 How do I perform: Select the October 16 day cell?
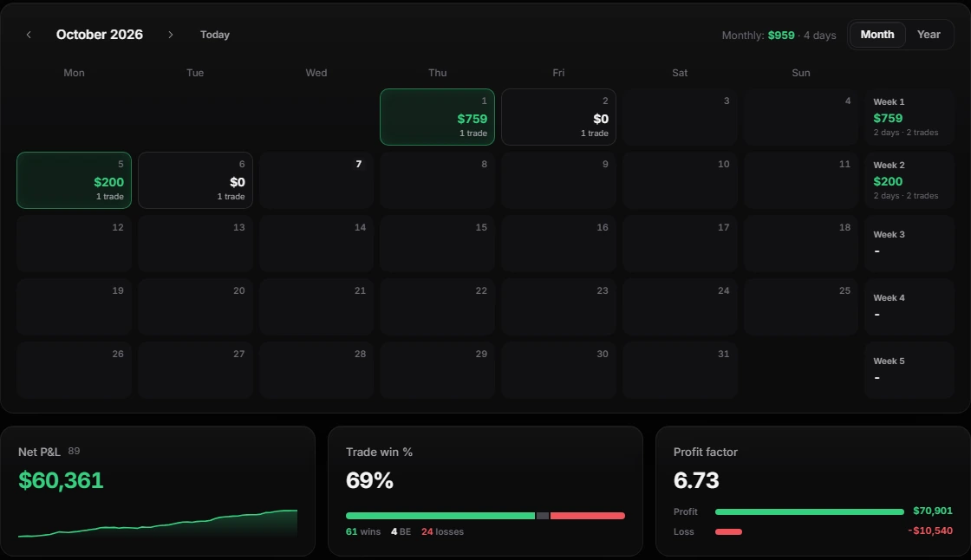558,244
